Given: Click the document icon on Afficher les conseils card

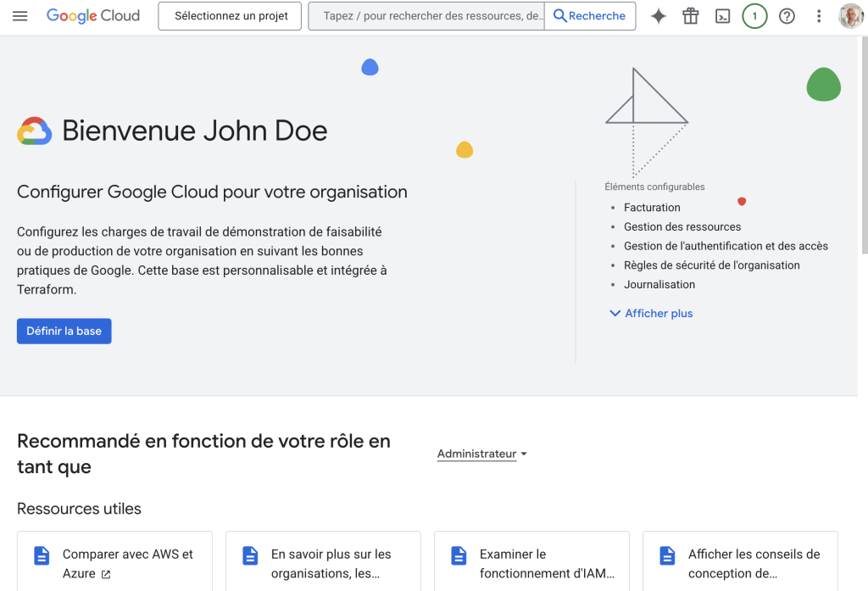Looking at the screenshot, I should [668, 555].
